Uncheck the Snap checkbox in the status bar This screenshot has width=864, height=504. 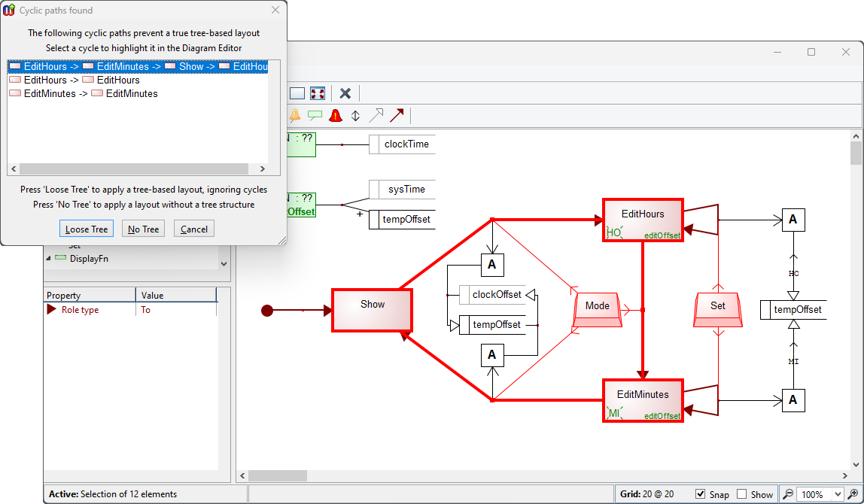click(x=700, y=494)
